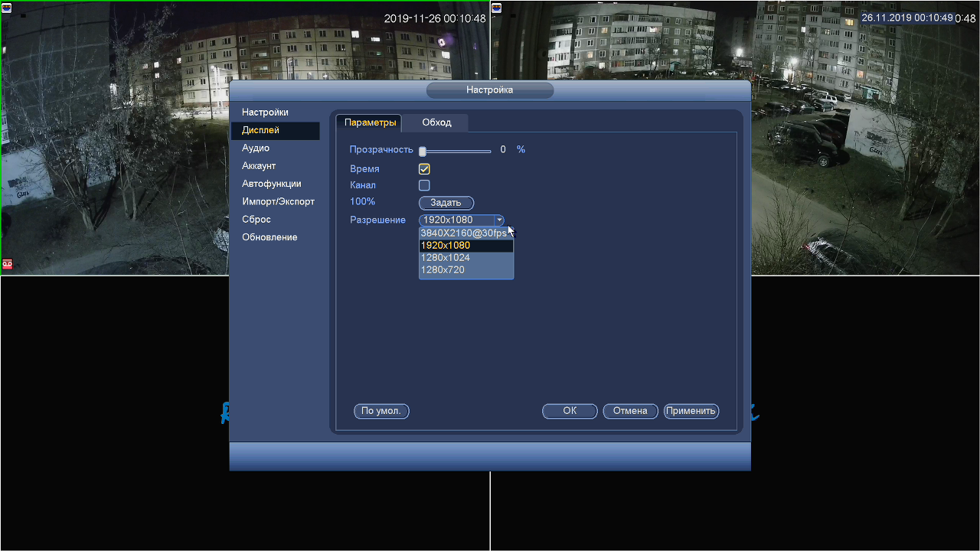The height and width of the screenshot is (551, 980).
Task: Click the channel 2 status icon
Action: point(497,8)
